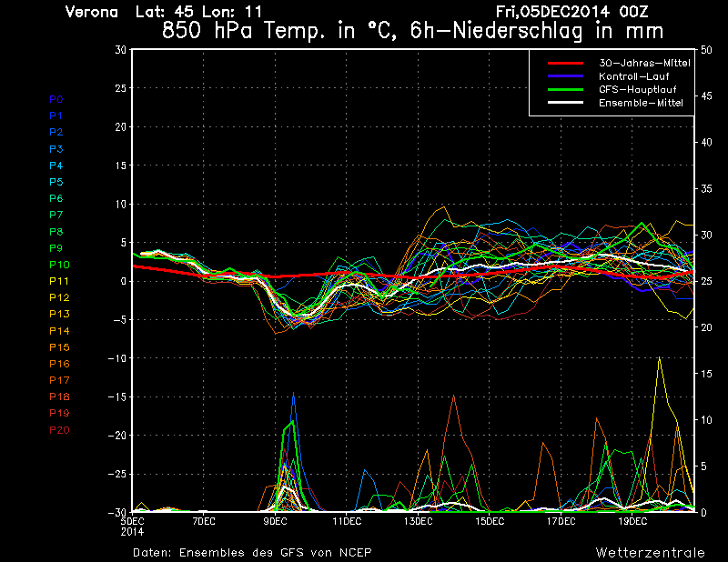Click ensemble member label P0
Image resolution: width=728 pixels, height=562 pixels.
click(x=56, y=99)
